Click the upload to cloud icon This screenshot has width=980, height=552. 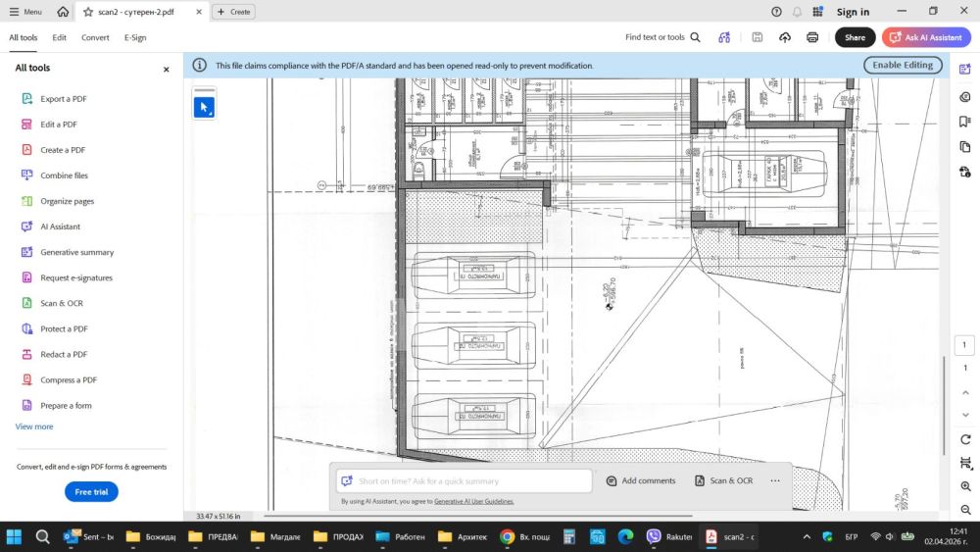click(785, 37)
